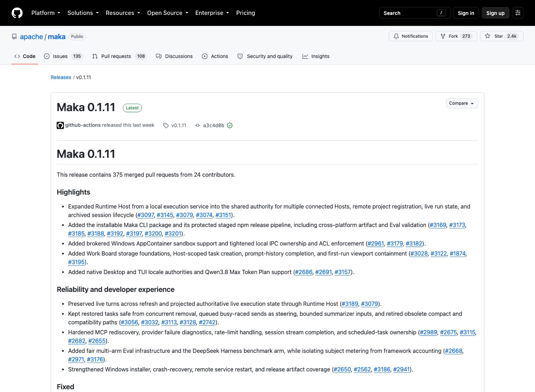Image resolution: width=535 pixels, height=392 pixels.
Task: Open pull request #3056
Action: pyautogui.click(x=129, y=322)
